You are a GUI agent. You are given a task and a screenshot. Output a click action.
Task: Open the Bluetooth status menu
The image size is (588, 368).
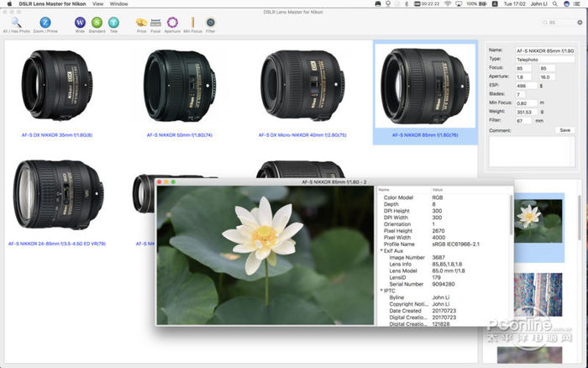pyautogui.click(x=407, y=3)
